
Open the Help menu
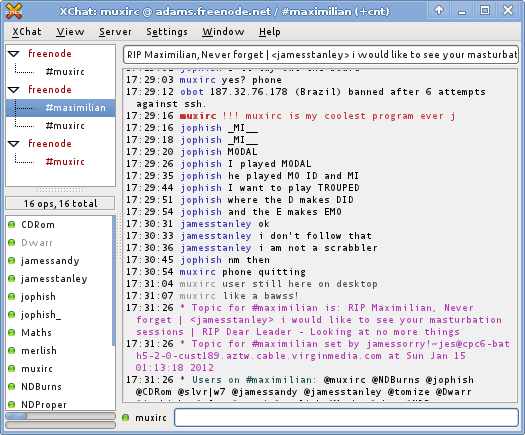point(270,32)
